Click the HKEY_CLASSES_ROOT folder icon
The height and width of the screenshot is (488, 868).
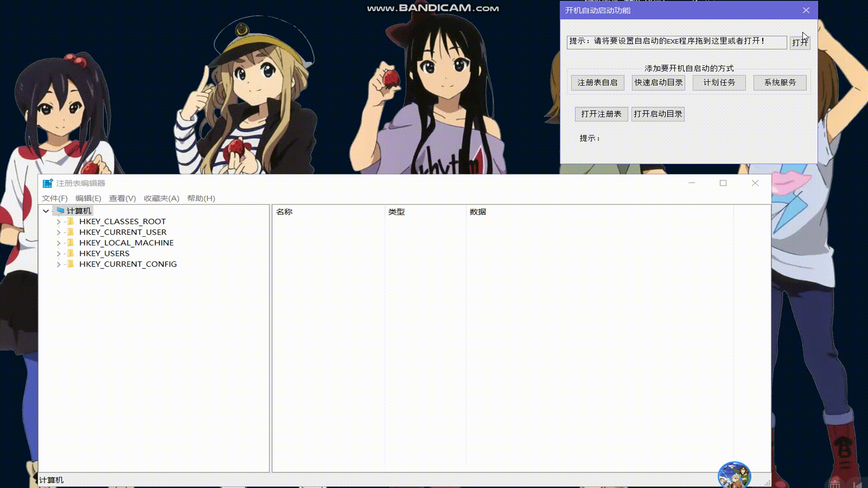(x=71, y=221)
